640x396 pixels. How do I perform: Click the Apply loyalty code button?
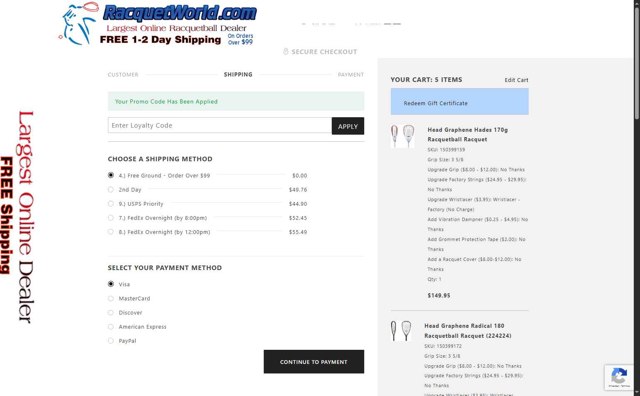tap(348, 126)
